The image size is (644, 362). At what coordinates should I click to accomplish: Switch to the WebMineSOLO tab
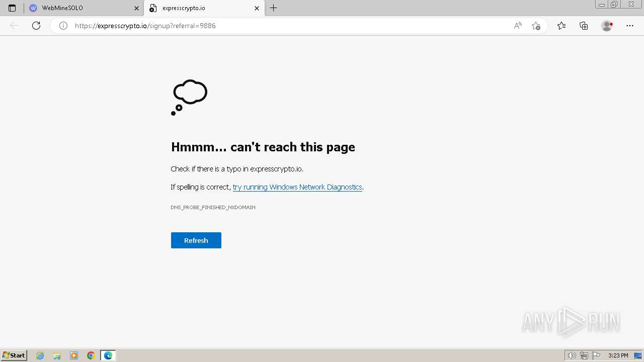[84, 8]
